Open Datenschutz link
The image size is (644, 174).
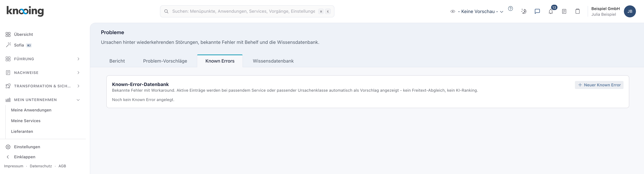coord(41,166)
